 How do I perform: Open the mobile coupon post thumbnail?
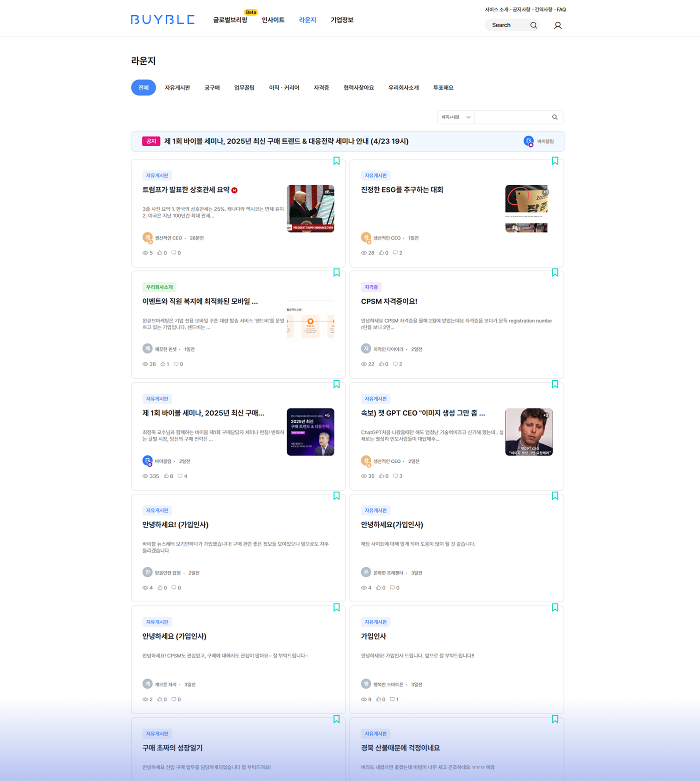(311, 320)
